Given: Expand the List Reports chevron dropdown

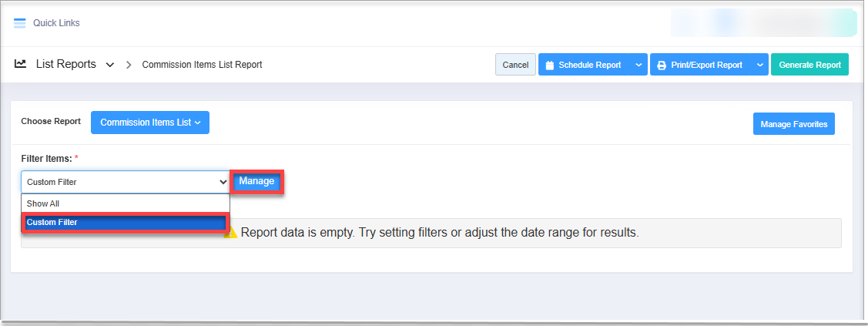Looking at the screenshot, I should (x=110, y=65).
